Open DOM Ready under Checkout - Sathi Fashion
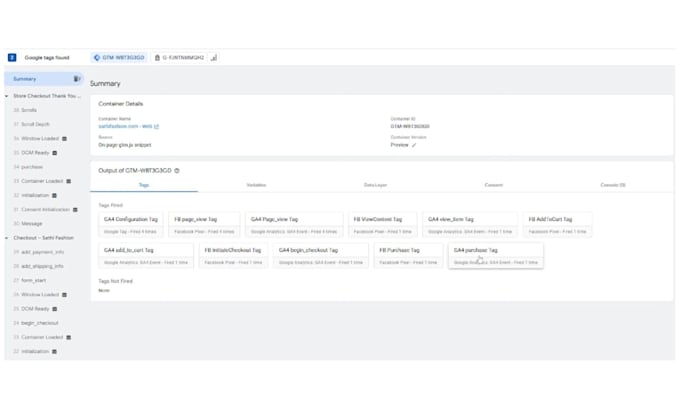The width and height of the screenshot is (680, 409). click(35, 309)
